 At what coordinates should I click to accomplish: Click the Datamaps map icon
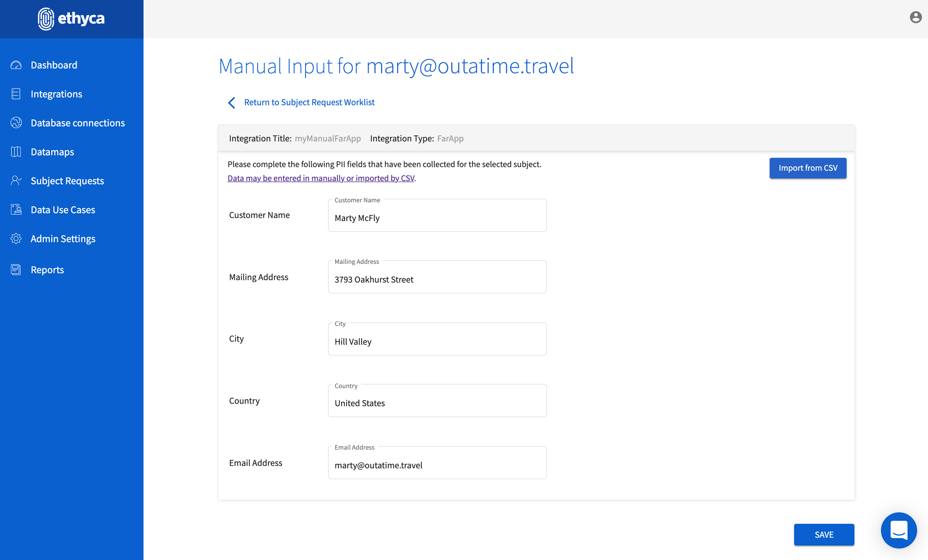[16, 152]
